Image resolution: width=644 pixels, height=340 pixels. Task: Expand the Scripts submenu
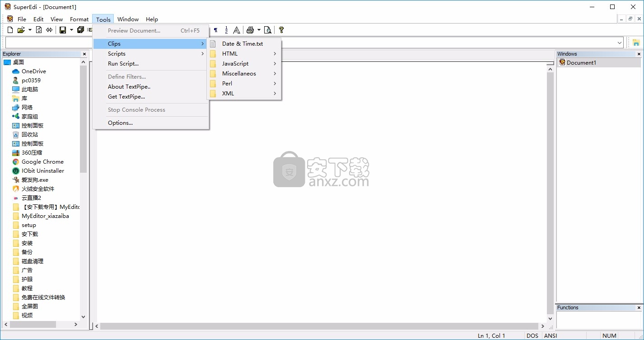(150, 53)
